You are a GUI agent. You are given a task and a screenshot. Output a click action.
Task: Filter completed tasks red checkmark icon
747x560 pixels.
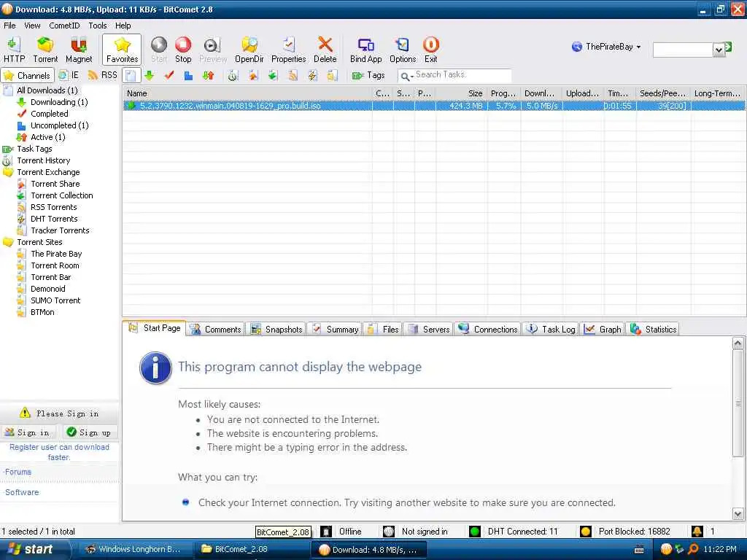pyautogui.click(x=169, y=75)
